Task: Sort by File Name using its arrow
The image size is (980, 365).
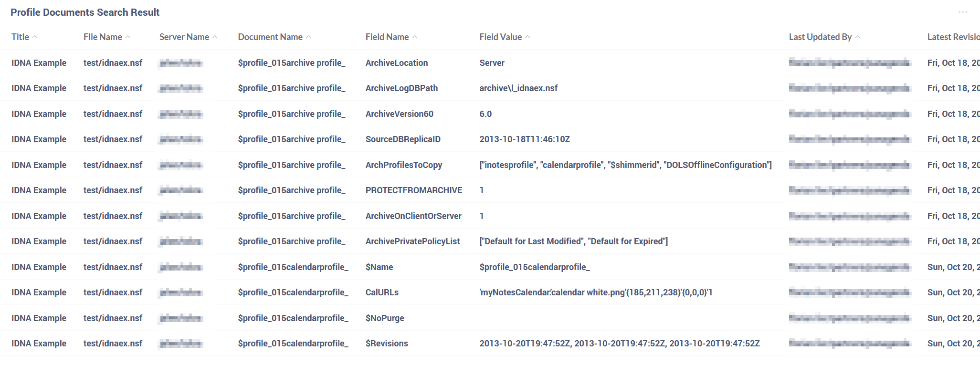Action: click(128, 37)
